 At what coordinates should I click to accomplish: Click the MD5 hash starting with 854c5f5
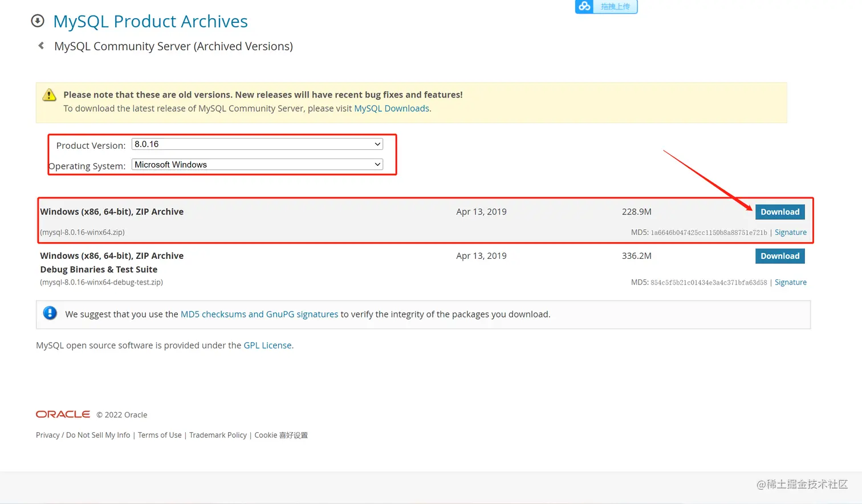tap(709, 282)
